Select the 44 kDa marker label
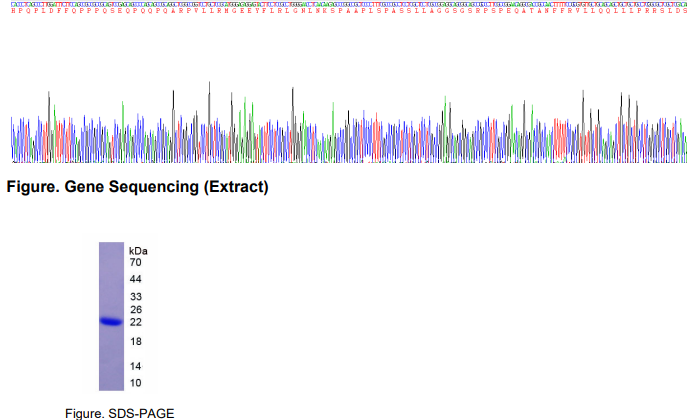The width and height of the screenshot is (693, 420). [135, 279]
